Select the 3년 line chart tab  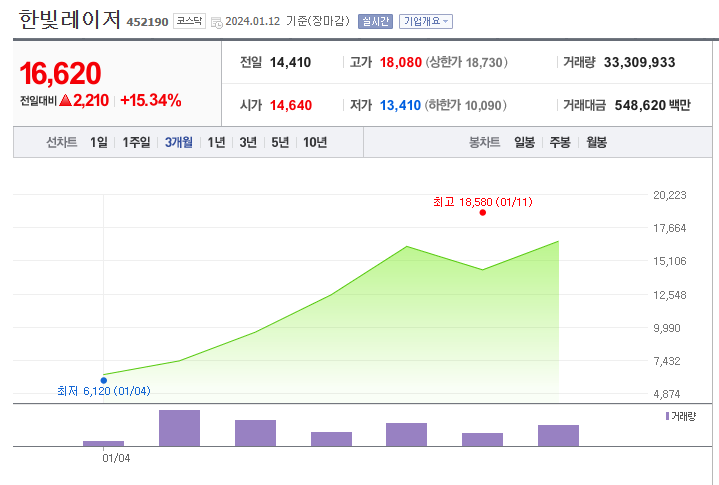[248, 143]
